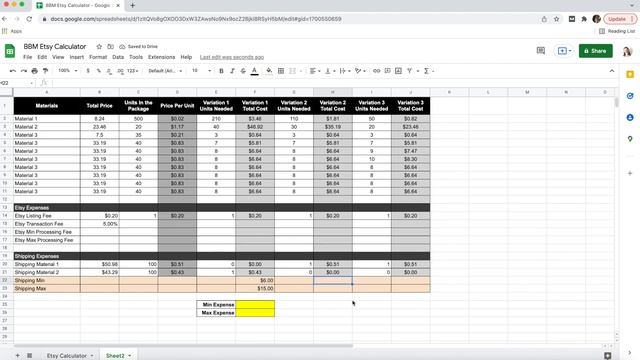Viewport: 640px width, 360px height.
Task: Open the comment history icon
Action: point(541,51)
